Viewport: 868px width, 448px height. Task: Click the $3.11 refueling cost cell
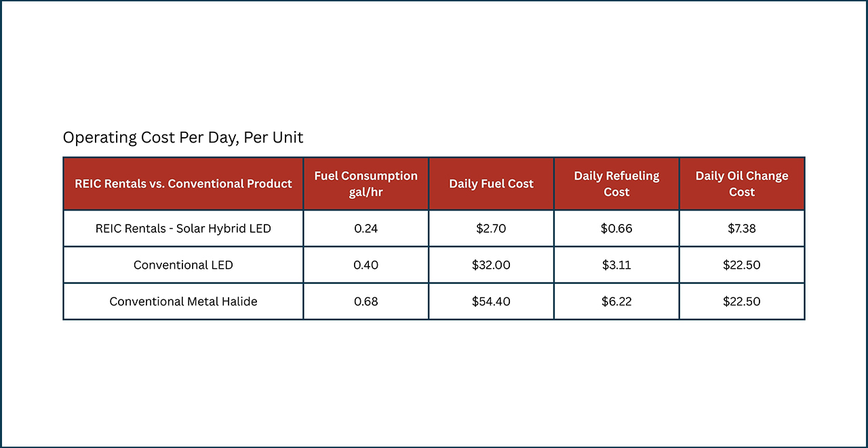616,265
